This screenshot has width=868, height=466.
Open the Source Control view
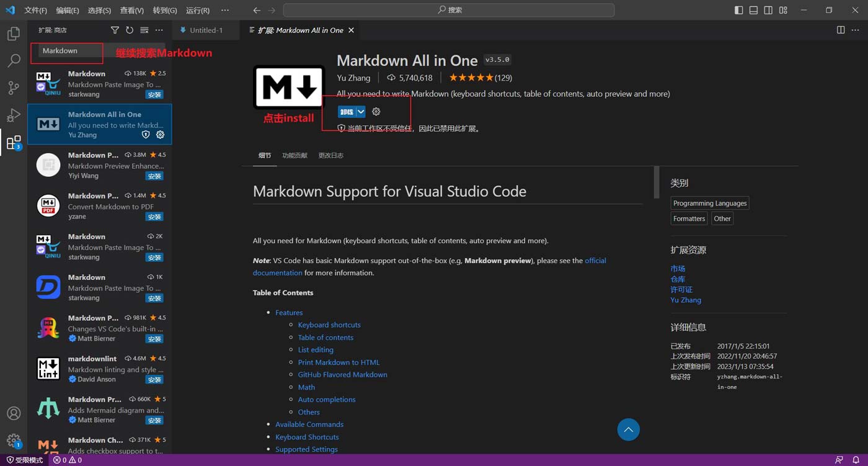(14, 88)
